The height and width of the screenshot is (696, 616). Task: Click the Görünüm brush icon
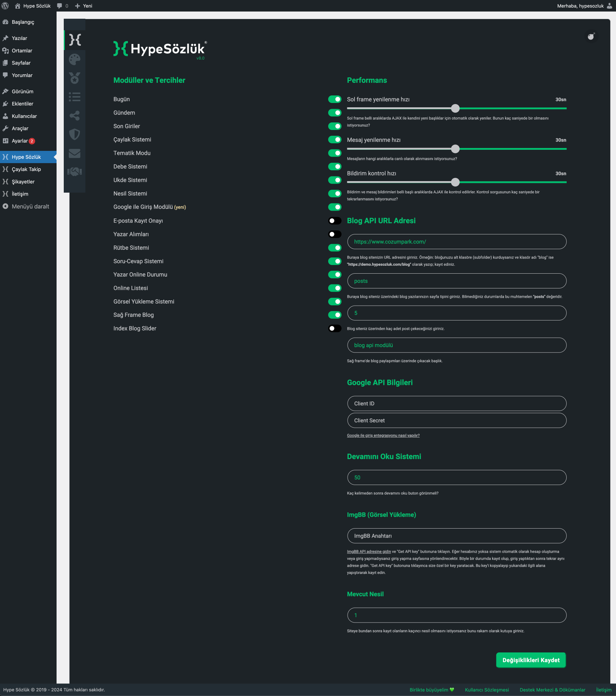5,91
